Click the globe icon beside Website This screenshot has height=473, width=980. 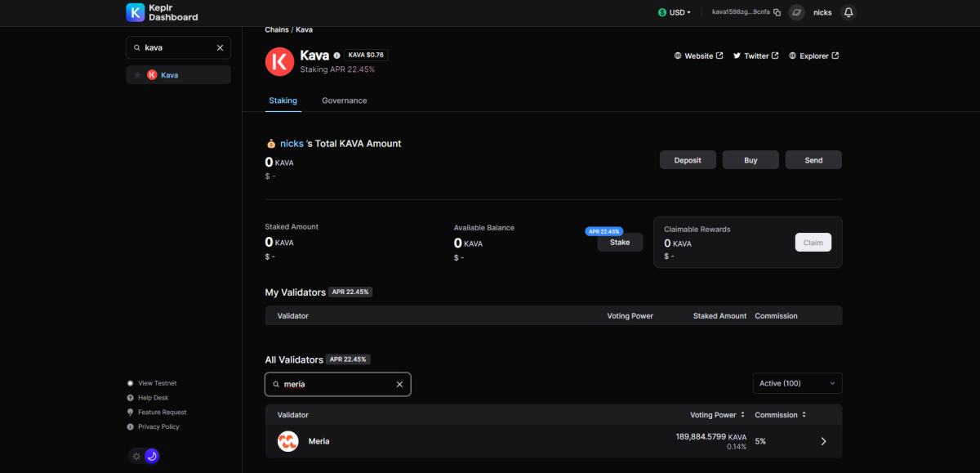[678, 56]
